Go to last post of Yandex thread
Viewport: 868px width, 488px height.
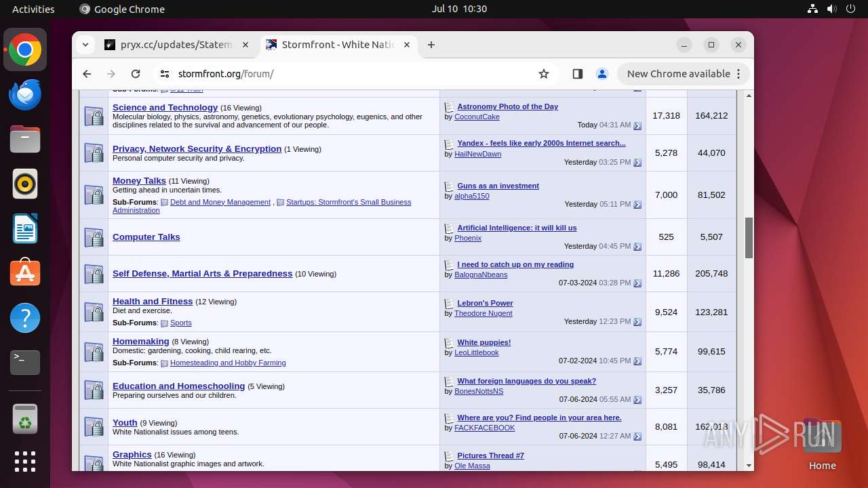[x=637, y=163]
